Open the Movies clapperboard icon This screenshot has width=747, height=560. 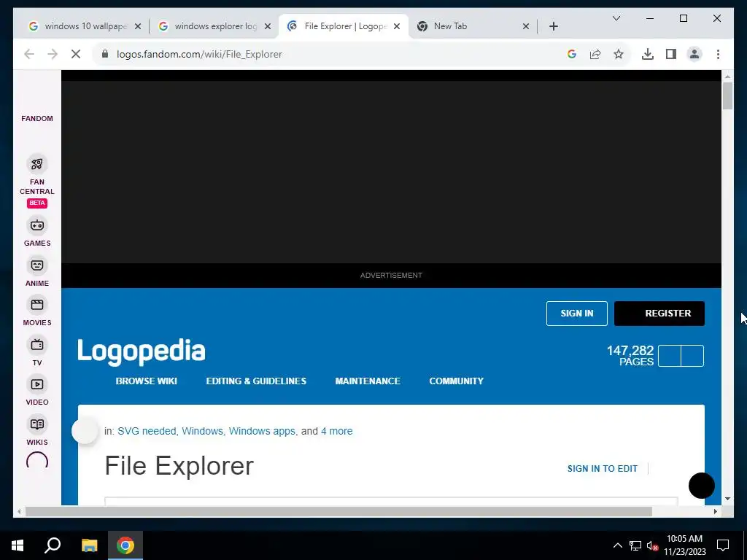pos(36,305)
